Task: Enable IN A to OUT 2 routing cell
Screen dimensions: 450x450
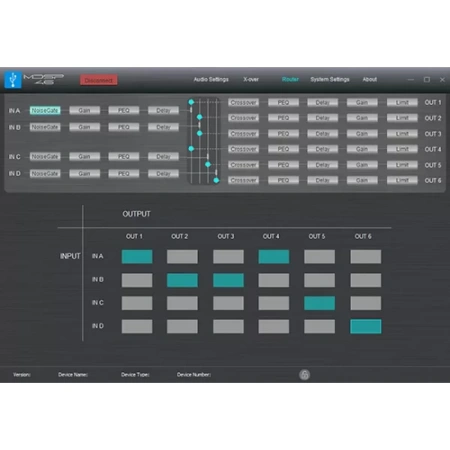Action: point(182,257)
